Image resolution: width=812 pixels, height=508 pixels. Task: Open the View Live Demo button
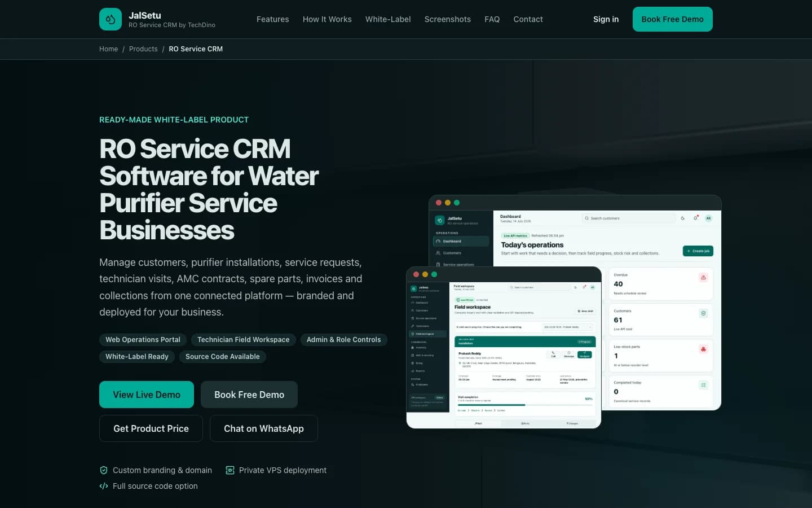point(147,395)
